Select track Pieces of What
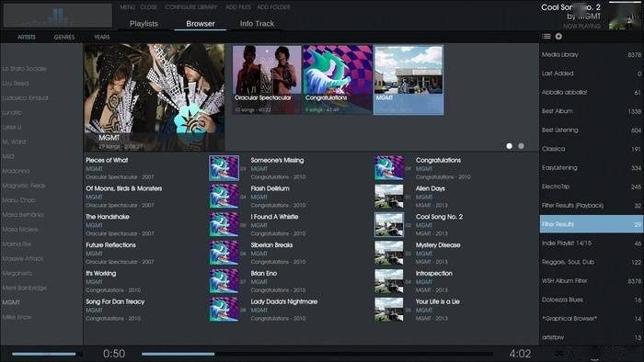The height and width of the screenshot is (362, 644). 107,160
